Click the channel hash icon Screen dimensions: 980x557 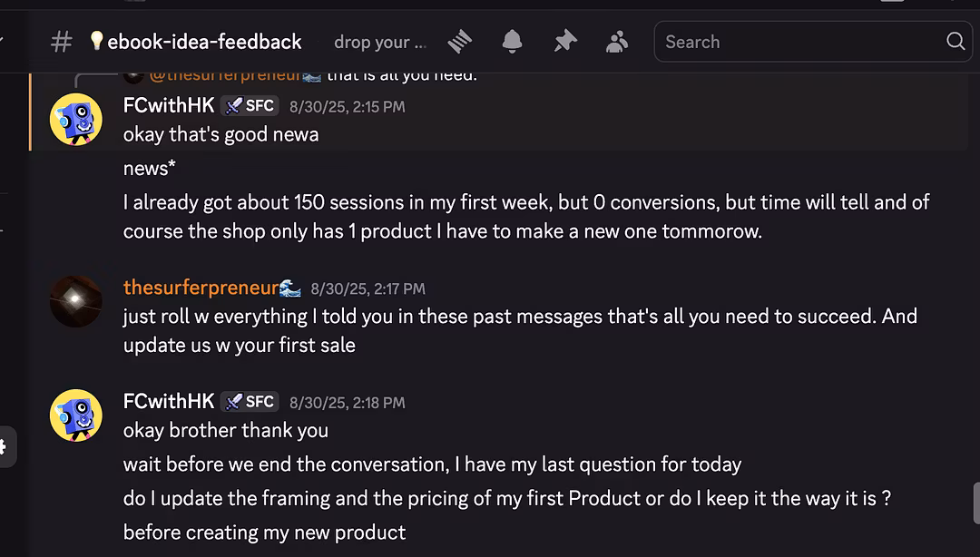click(x=61, y=42)
